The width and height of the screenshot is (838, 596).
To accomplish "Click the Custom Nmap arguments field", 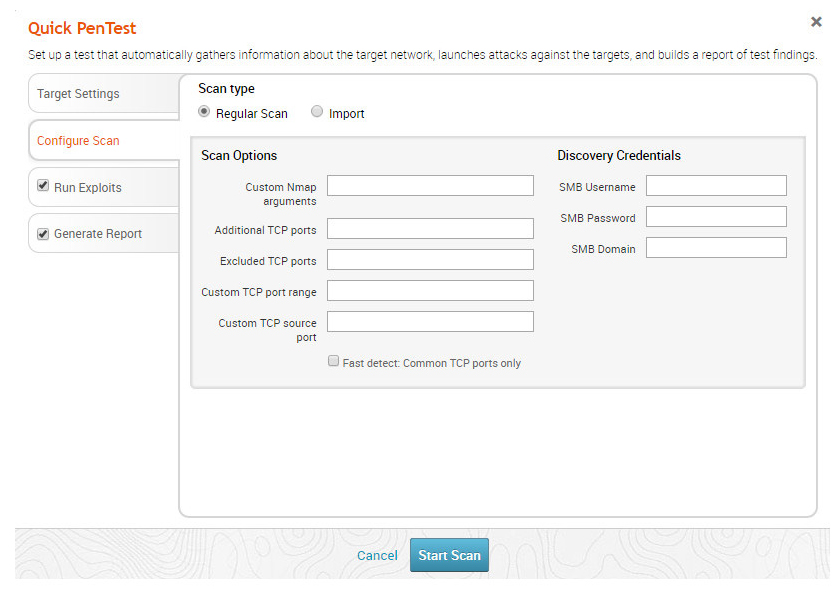I will pos(430,186).
